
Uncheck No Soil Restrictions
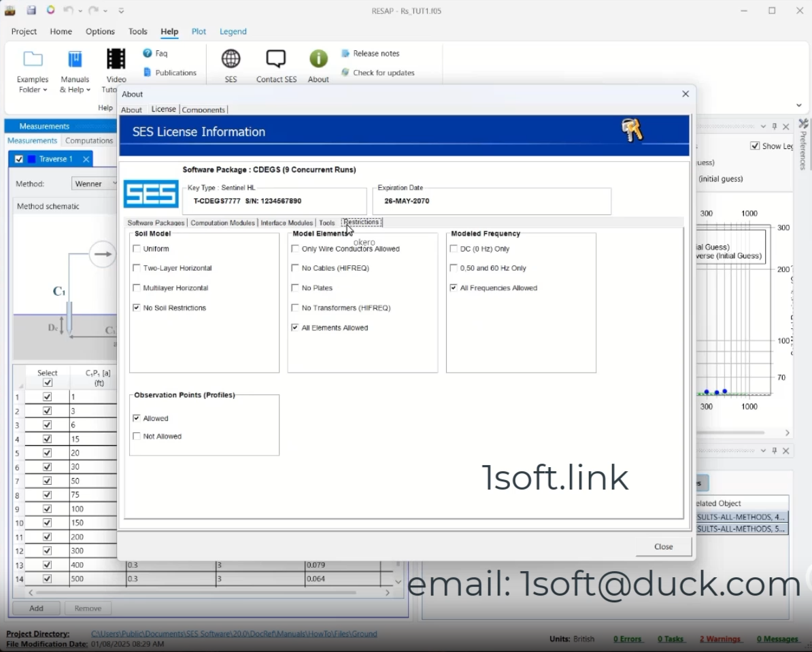pyautogui.click(x=137, y=307)
